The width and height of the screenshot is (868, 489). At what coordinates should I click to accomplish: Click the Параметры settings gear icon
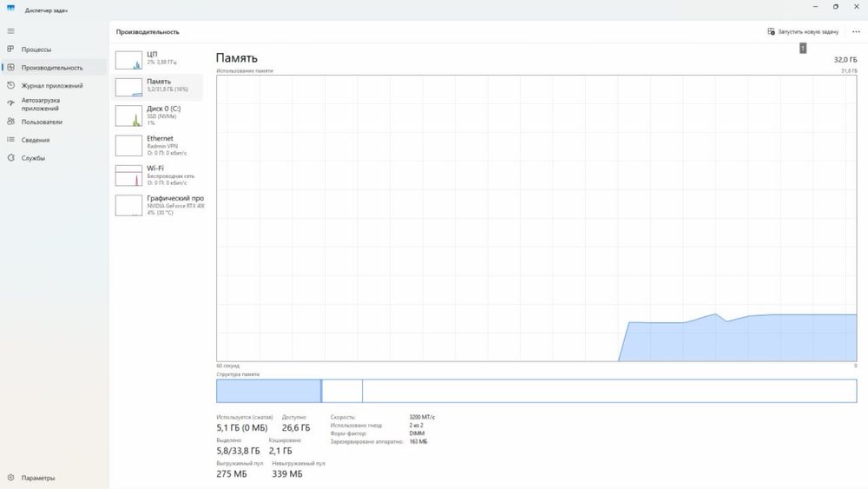coord(10,478)
